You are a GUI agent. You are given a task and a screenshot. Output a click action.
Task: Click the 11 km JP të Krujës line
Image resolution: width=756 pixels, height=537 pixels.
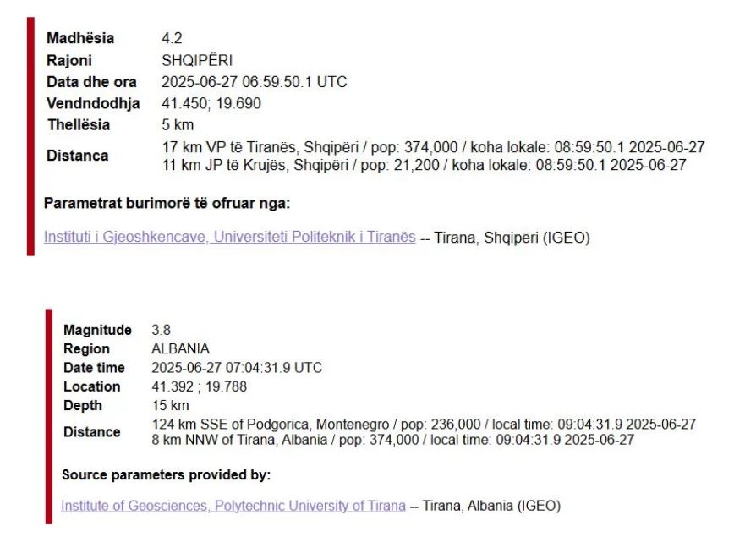tap(425, 165)
